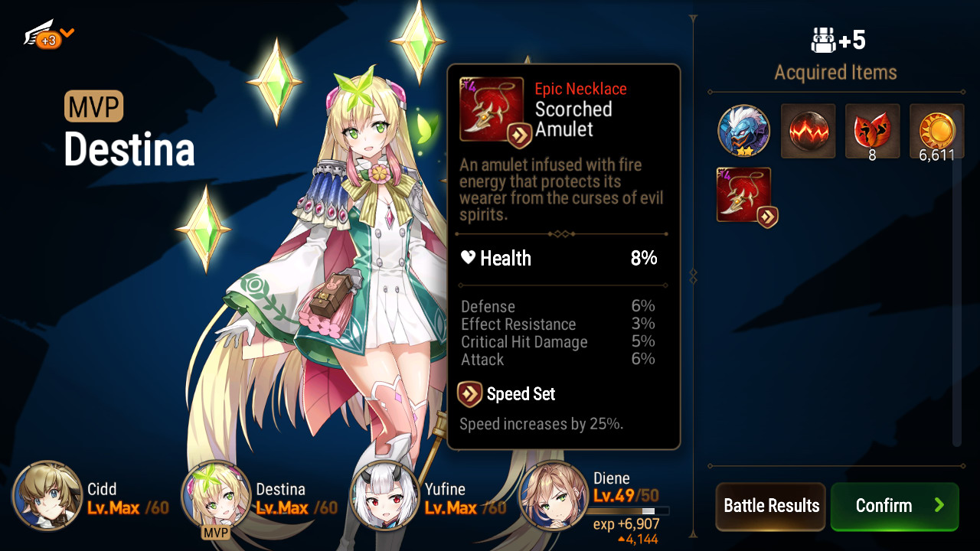
Task: Click Diene's experience progress bar
Action: (x=629, y=510)
